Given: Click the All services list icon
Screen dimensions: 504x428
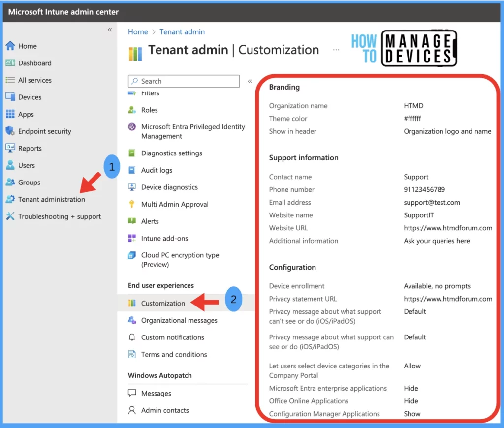Looking at the screenshot, I should pyautogui.click(x=10, y=80).
